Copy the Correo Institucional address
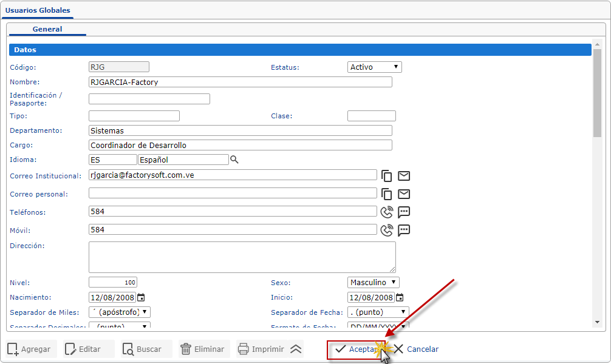This screenshot has width=611, height=364. 386,176
